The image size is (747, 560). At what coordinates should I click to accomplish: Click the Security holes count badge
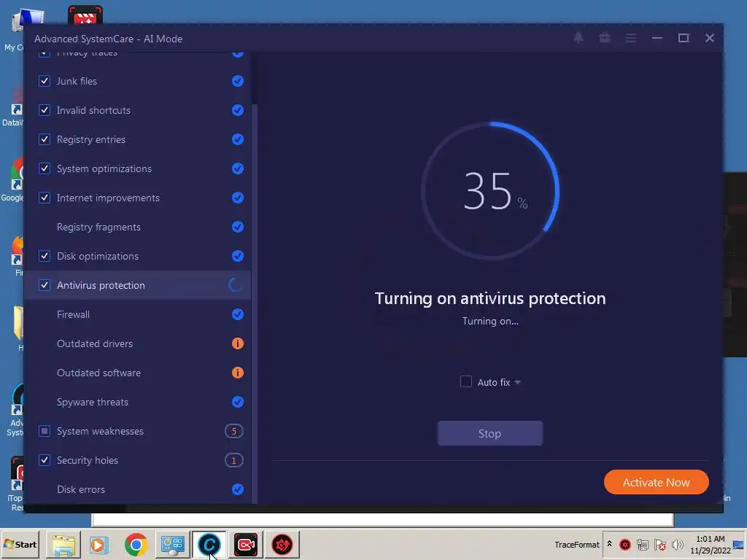pyautogui.click(x=234, y=460)
